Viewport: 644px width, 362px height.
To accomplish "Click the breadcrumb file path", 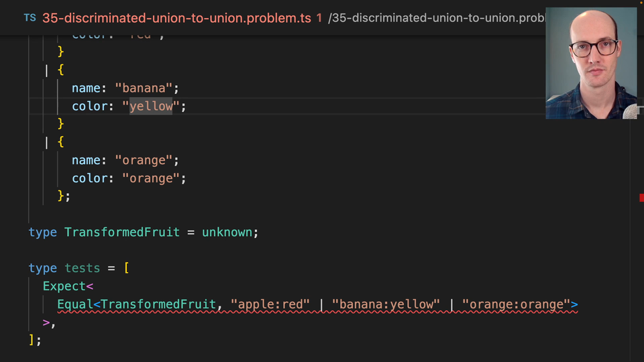I will 436,18.
